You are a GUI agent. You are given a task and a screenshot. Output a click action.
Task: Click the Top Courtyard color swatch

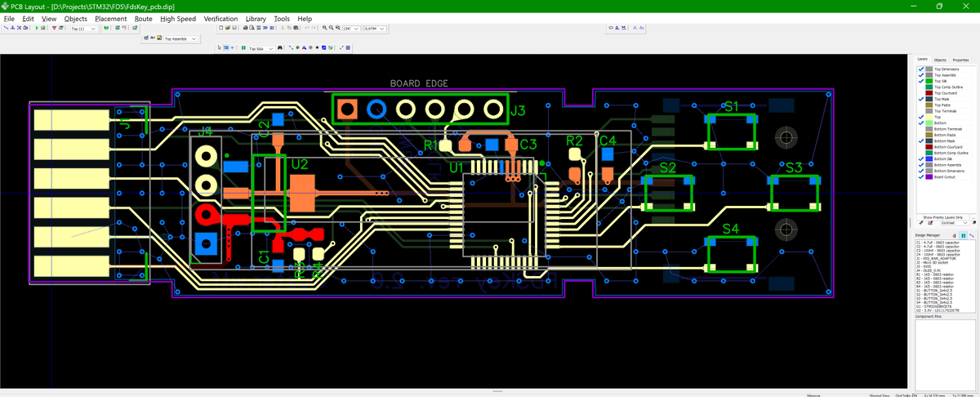[929, 93]
